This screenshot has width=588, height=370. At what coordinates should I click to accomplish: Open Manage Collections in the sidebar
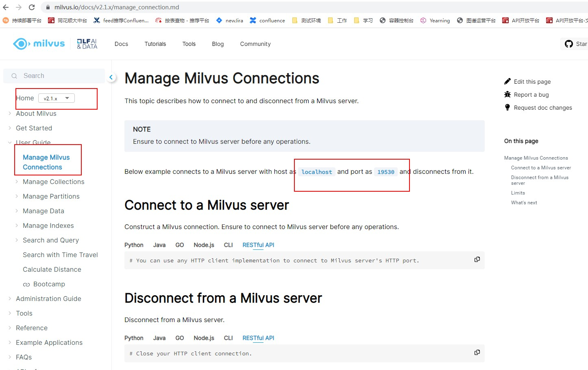[53, 182]
